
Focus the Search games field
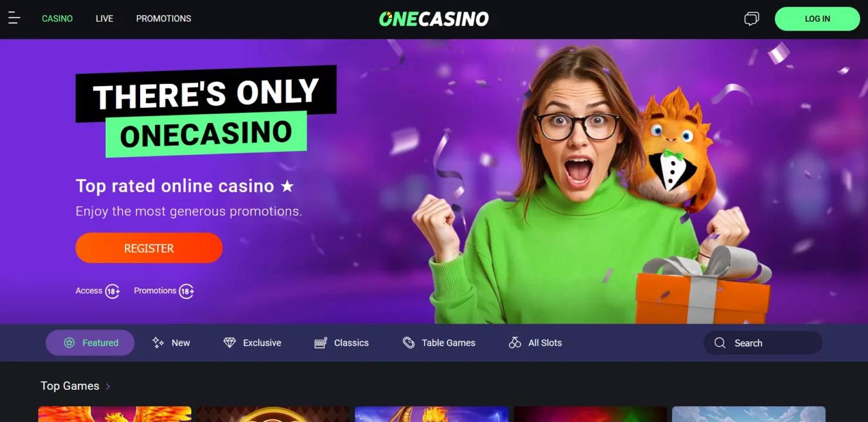[762, 343]
